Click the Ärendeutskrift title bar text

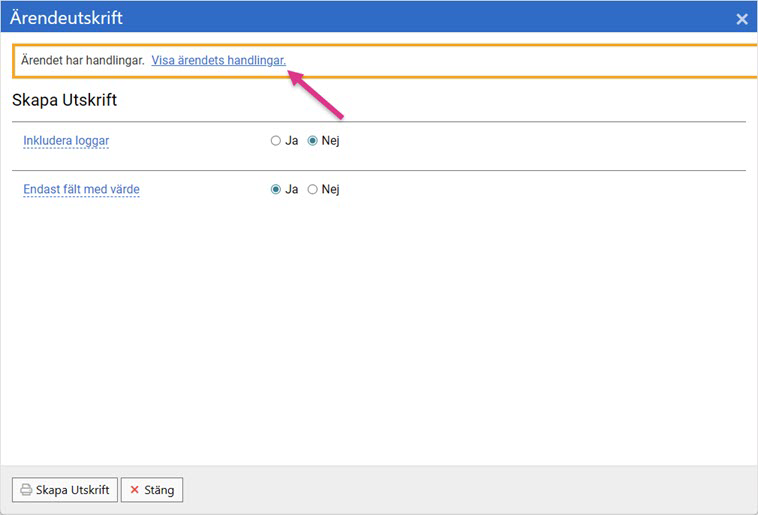click(x=66, y=18)
